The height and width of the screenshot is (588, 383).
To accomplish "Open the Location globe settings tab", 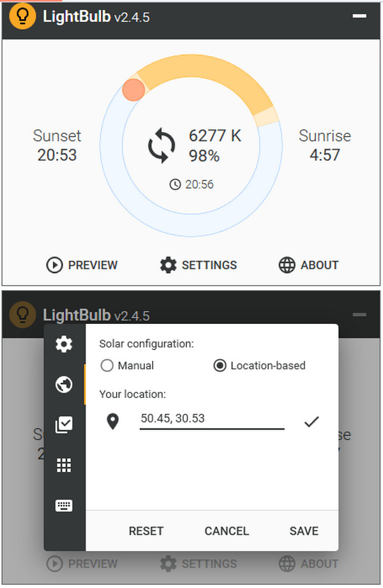I will tap(64, 385).
